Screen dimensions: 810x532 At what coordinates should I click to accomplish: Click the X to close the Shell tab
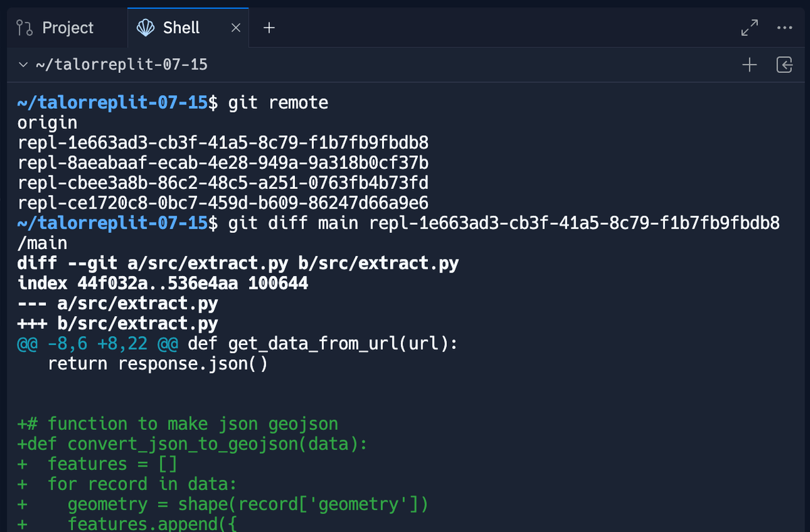236,28
